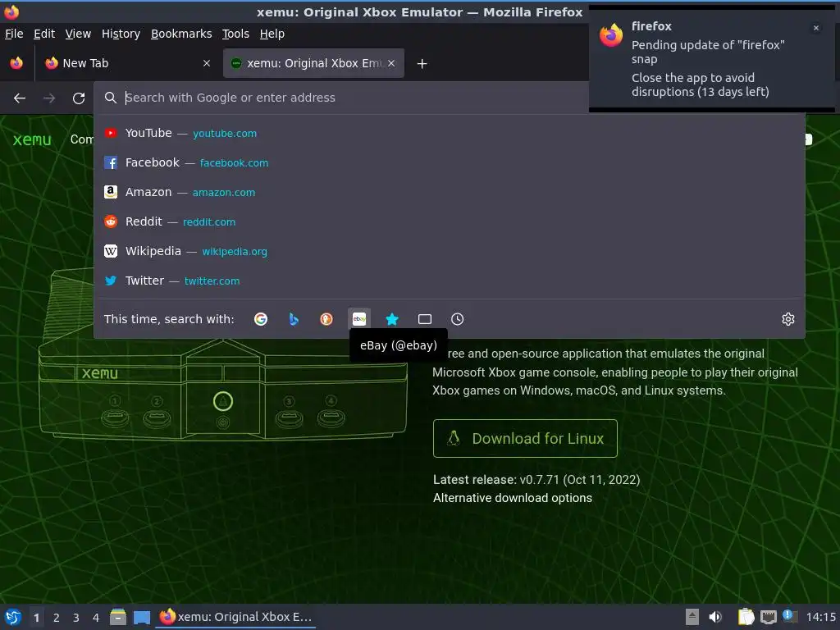Select the xemu: Original Xbox Emulator tab

pos(314,63)
